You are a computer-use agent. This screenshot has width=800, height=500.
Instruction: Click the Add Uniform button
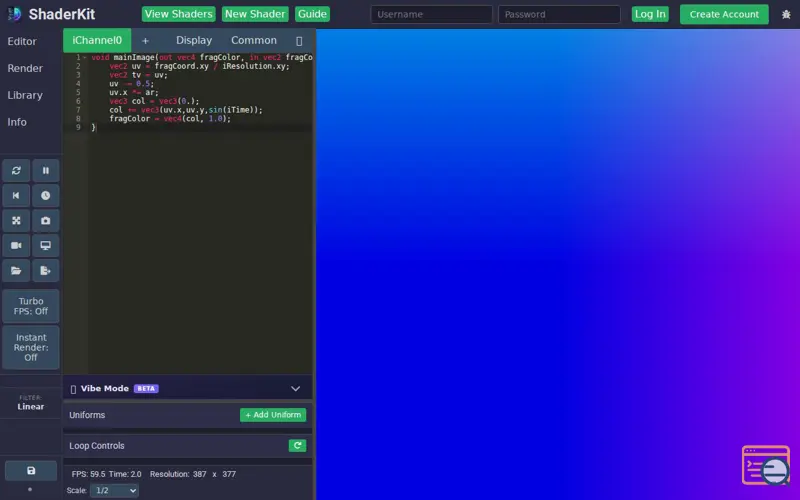point(273,415)
